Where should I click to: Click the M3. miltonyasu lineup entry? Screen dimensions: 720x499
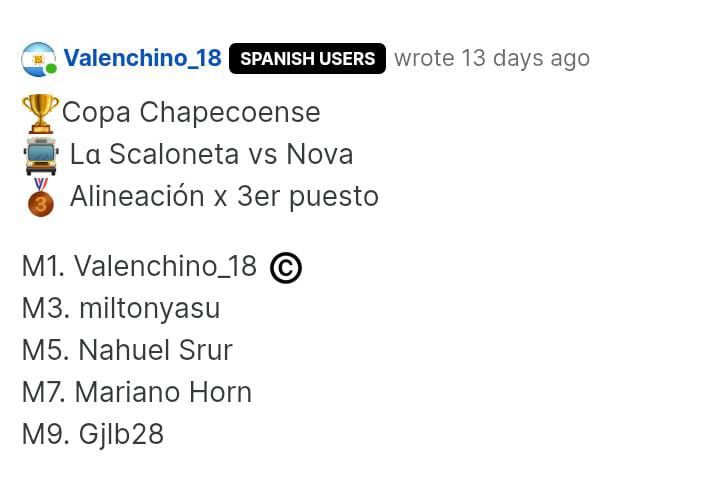(x=121, y=308)
